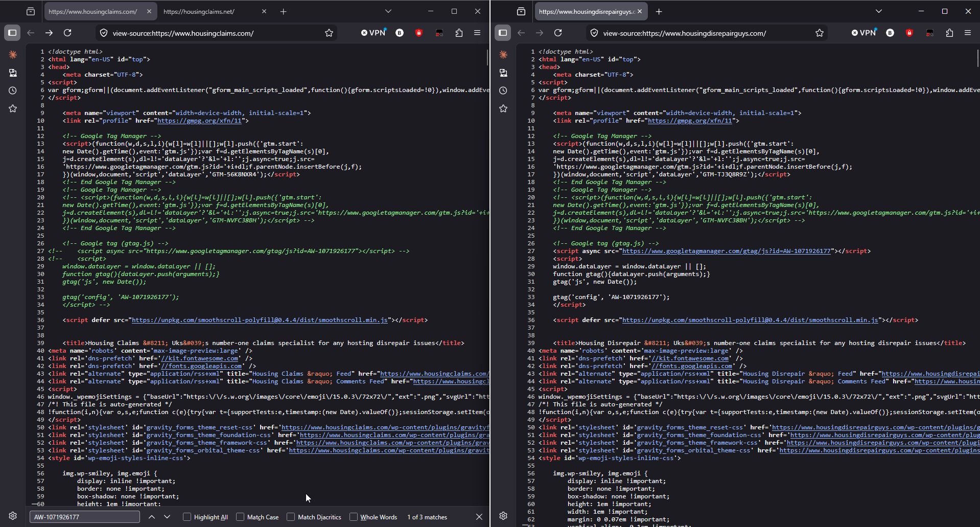Click find-in-page field containing AW-1071926177
The width and height of the screenshot is (980, 527).
click(x=85, y=517)
